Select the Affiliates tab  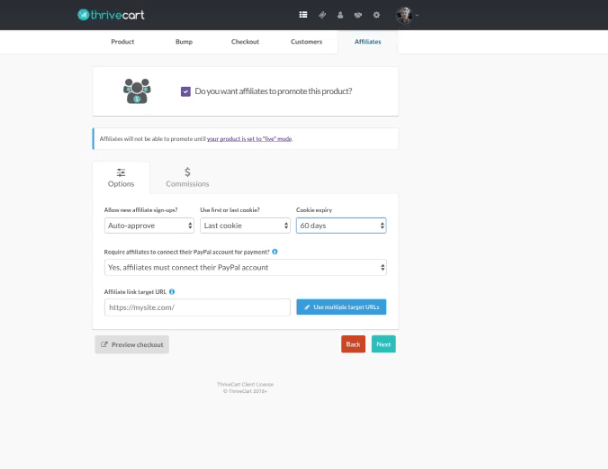[x=368, y=41]
